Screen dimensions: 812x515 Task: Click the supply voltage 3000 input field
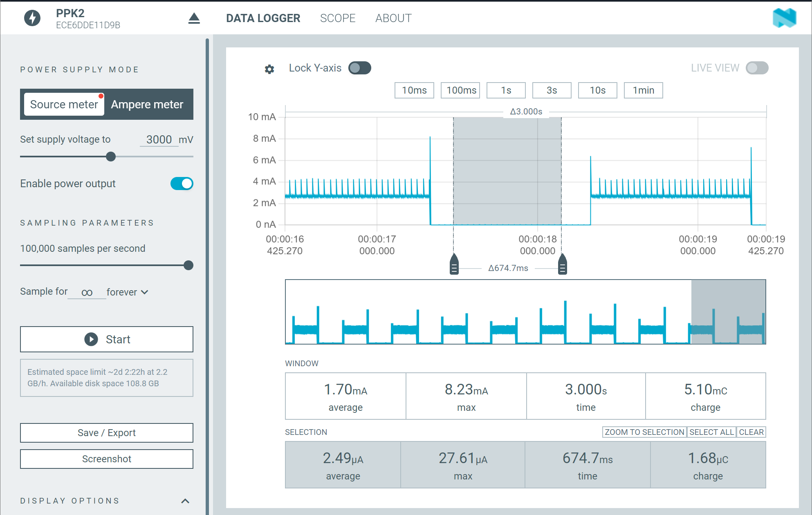[x=159, y=140]
